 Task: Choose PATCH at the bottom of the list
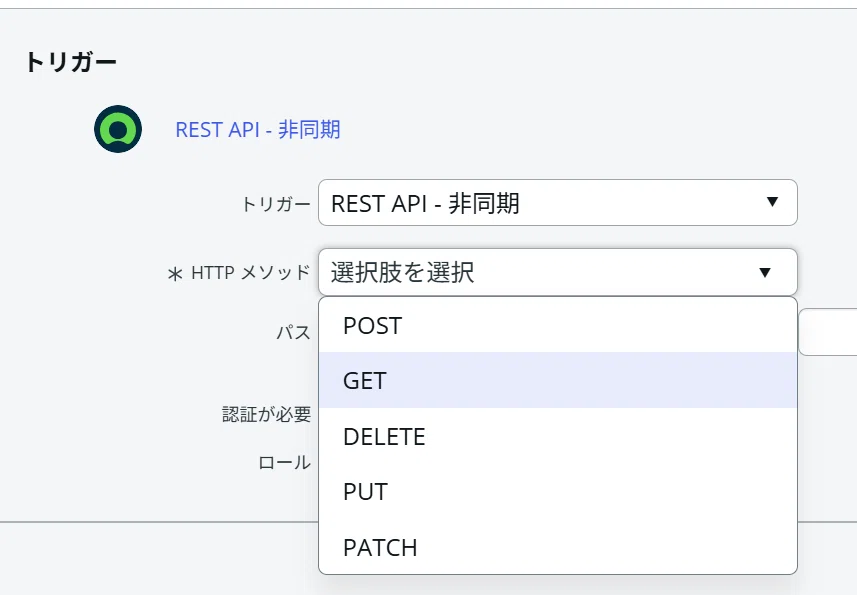557,547
